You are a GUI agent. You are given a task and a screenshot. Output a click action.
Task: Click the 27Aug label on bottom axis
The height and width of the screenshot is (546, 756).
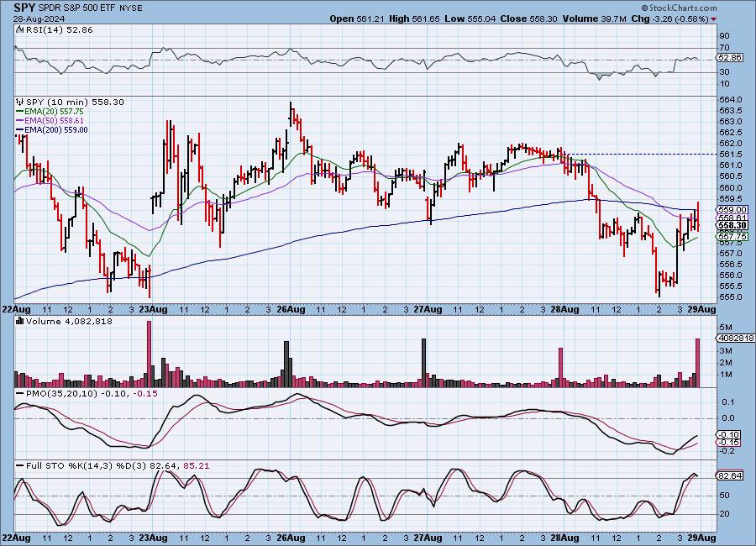tap(428, 538)
